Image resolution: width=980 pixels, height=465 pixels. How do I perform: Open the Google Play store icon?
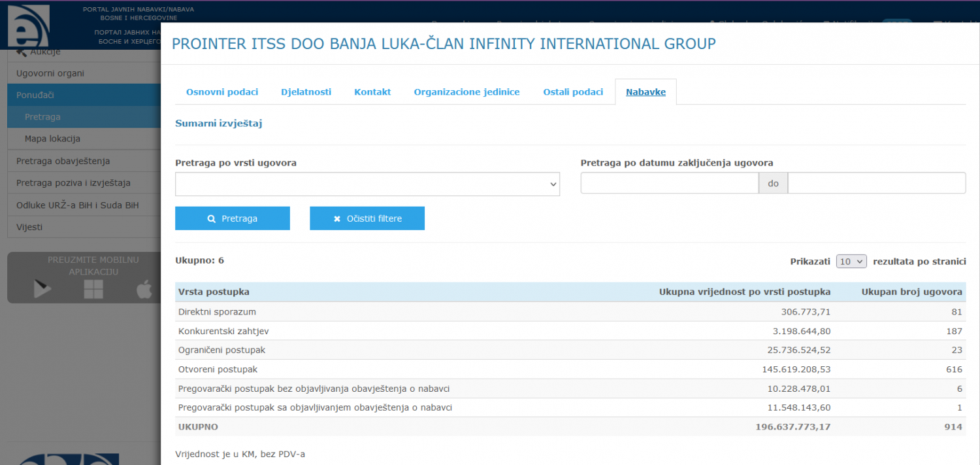click(42, 288)
